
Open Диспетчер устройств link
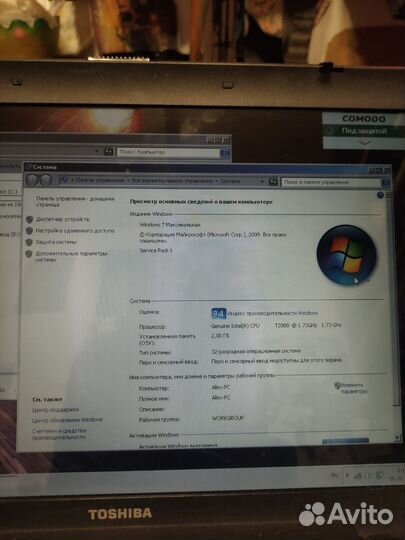(63, 219)
